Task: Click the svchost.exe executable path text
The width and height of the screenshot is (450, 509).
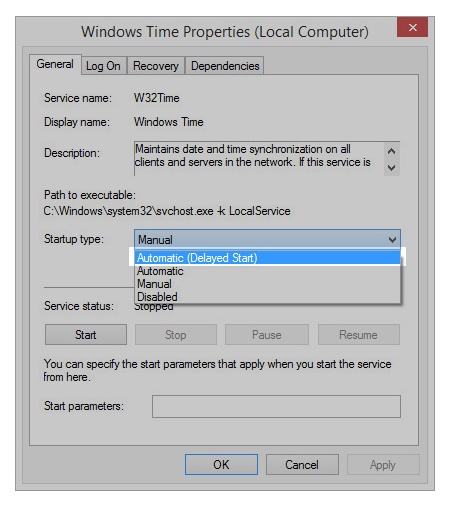Action: tap(167, 211)
